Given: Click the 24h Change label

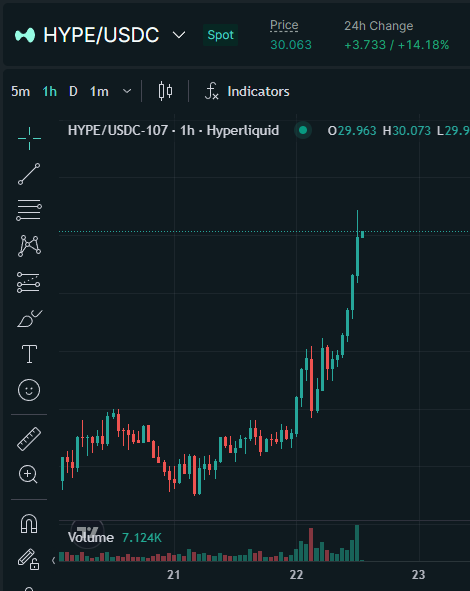Looking at the screenshot, I should [x=378, y=26].
